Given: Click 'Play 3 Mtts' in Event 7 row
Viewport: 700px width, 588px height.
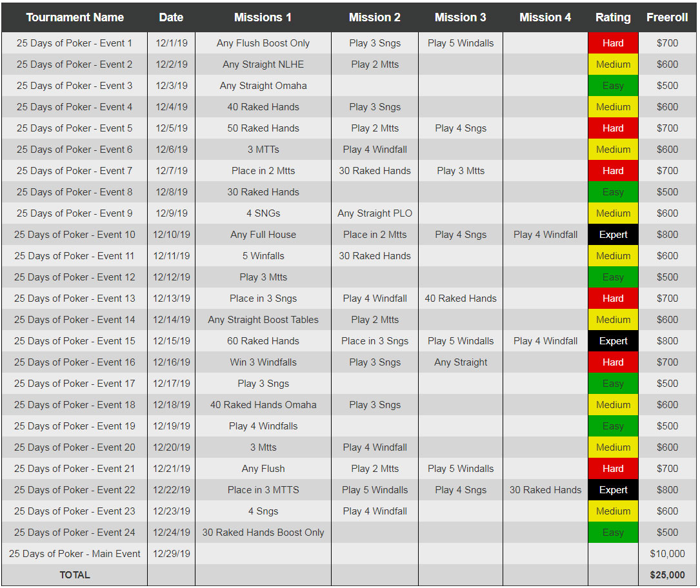Looking at the screenshot, I should coord(460,171).
